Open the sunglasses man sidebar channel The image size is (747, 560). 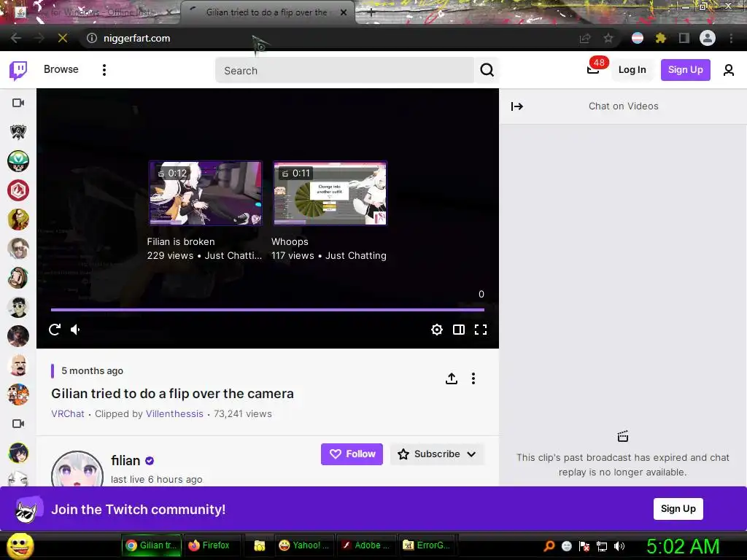18,249
